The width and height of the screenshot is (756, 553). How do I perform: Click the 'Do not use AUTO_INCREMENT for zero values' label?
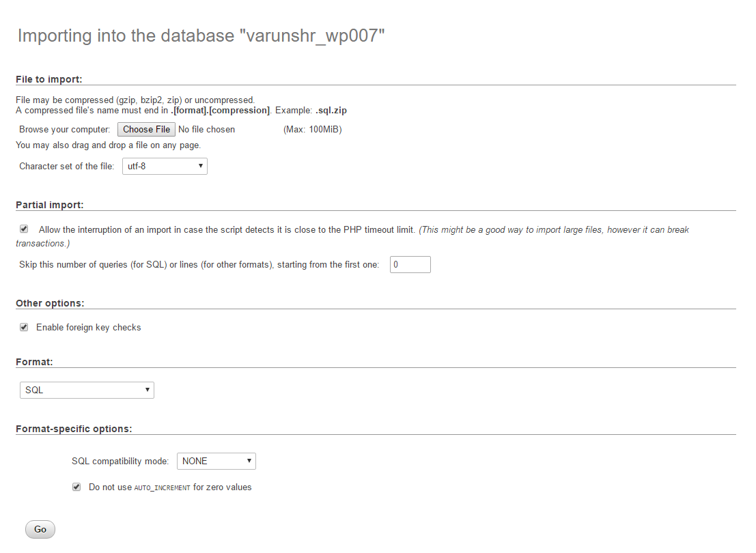tap(170, 487)
